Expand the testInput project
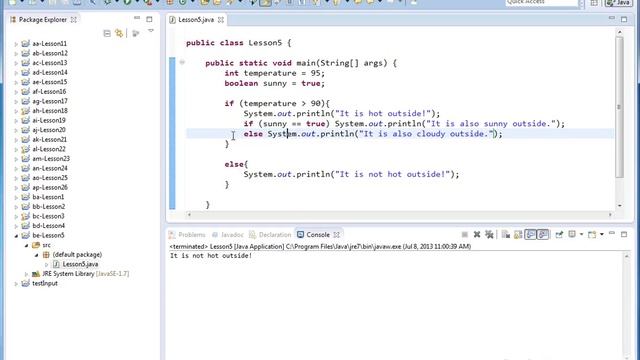The width and height of the screenshot is (640, 360). click(x=16, y=284)
